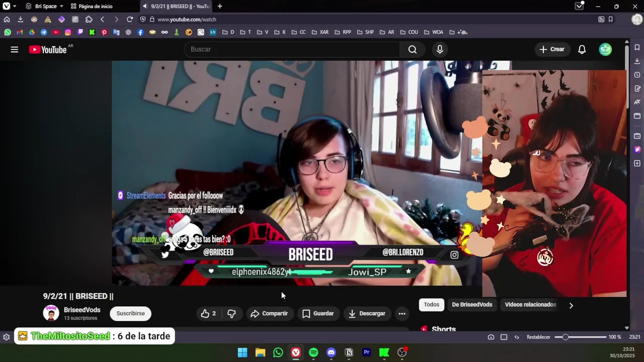Like the video with the thumbs-up button
The height and width of the screenshot is (362, 644).
pos(208,313)
